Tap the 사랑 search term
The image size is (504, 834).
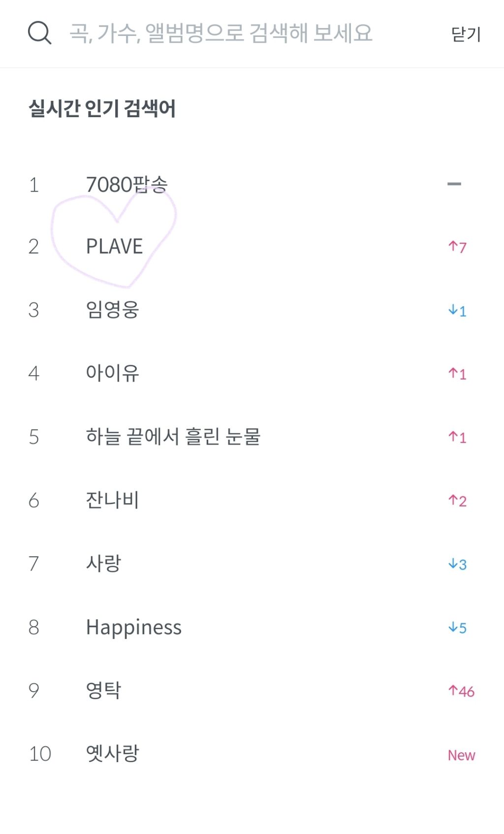tap(103, 564)
